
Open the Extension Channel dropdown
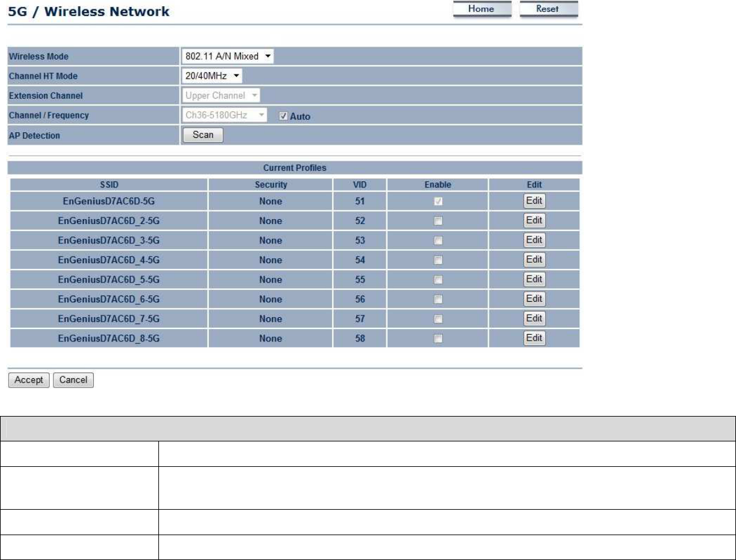(220, 95)
